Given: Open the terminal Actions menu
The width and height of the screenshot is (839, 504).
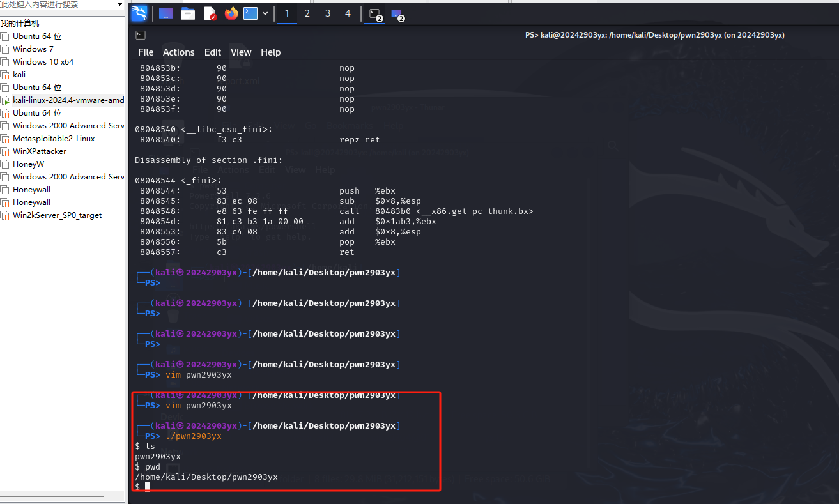Looking at the screenshot, I should pyautogui.click(x=179, y=52).
